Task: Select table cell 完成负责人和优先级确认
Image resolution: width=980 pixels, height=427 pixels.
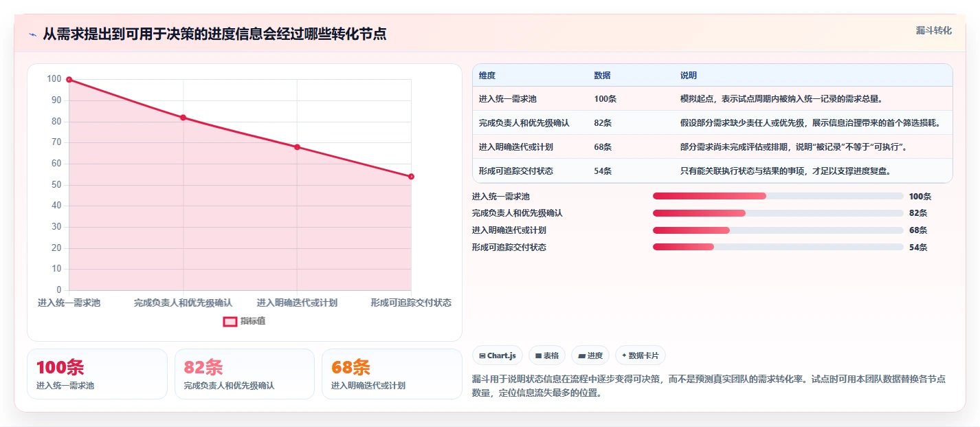Action: point(524,123)
